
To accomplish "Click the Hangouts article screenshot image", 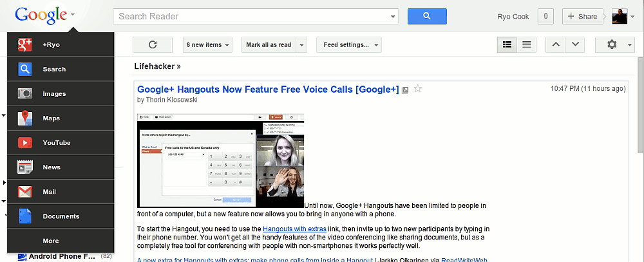I will [220, 160].
